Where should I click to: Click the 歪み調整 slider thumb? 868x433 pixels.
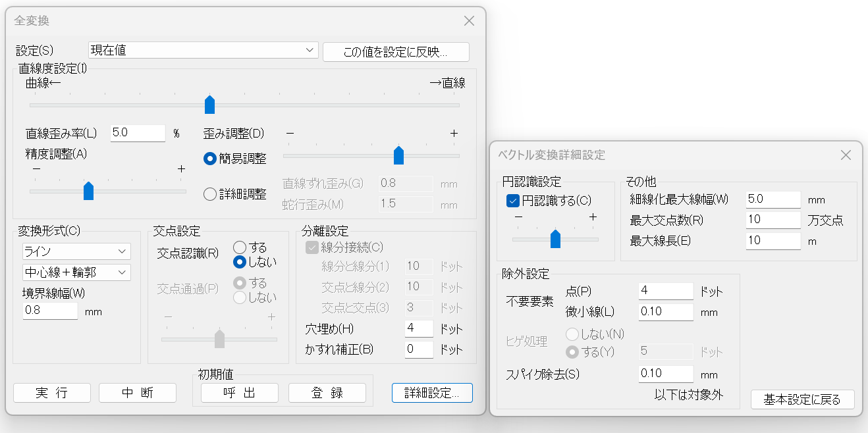pyautogui.click(x=398, y=156)
